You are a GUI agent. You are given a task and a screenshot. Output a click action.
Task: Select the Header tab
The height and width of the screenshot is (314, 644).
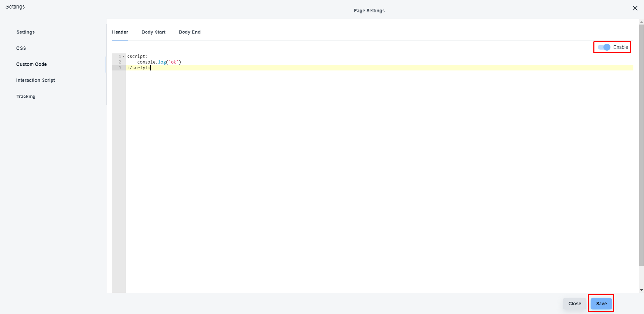click(x=120, y=32)
